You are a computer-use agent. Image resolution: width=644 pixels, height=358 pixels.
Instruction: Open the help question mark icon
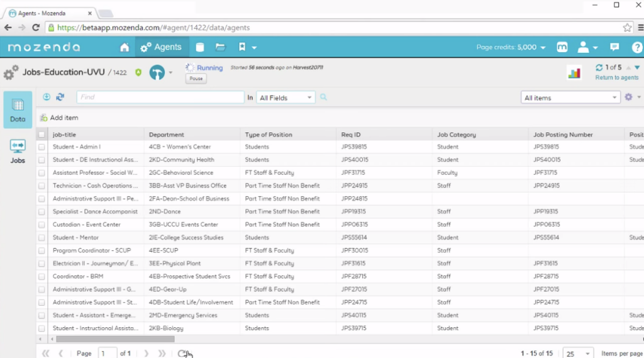(x=637, y=47)
